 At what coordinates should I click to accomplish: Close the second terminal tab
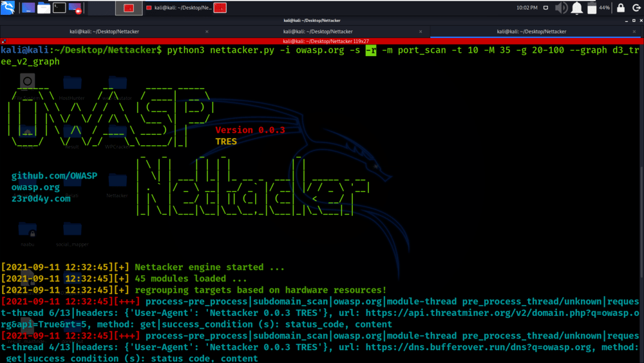[x=421, y=32]
